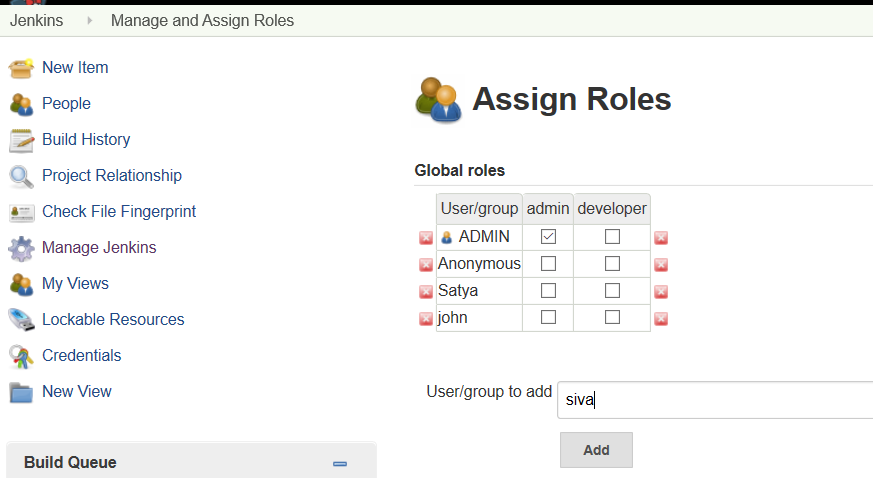The width and height of the screenshot is (873, 478).
Task: Click the Project Relationship magnifier icon
Action: point(21,176)
